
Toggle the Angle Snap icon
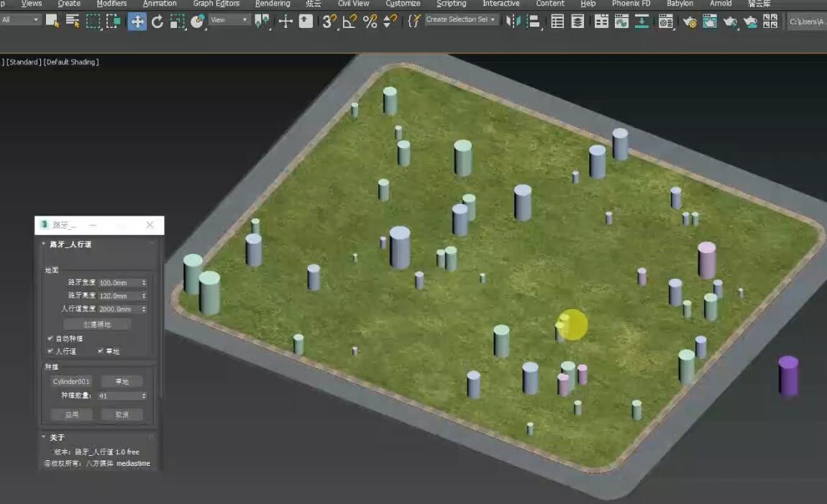349,21
